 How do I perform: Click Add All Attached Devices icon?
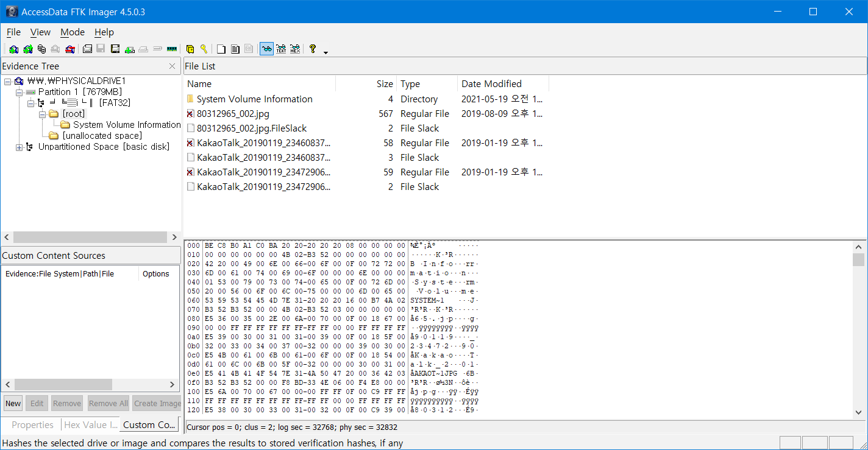pyautogui.click(x=27, y=49)
